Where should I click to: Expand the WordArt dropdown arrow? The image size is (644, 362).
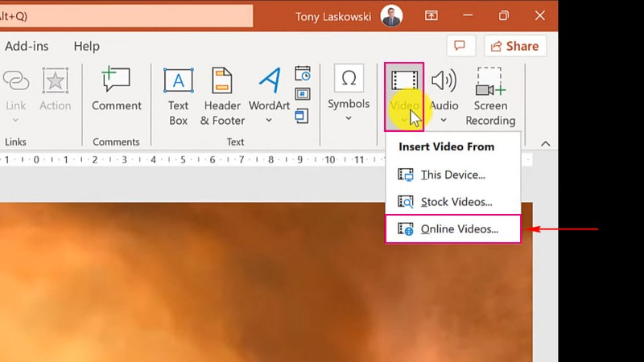pyautogui.click(x=269, y=120)
